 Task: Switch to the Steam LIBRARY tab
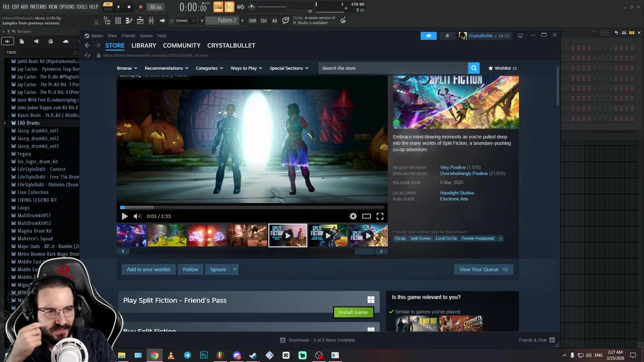tap(144, 45)
